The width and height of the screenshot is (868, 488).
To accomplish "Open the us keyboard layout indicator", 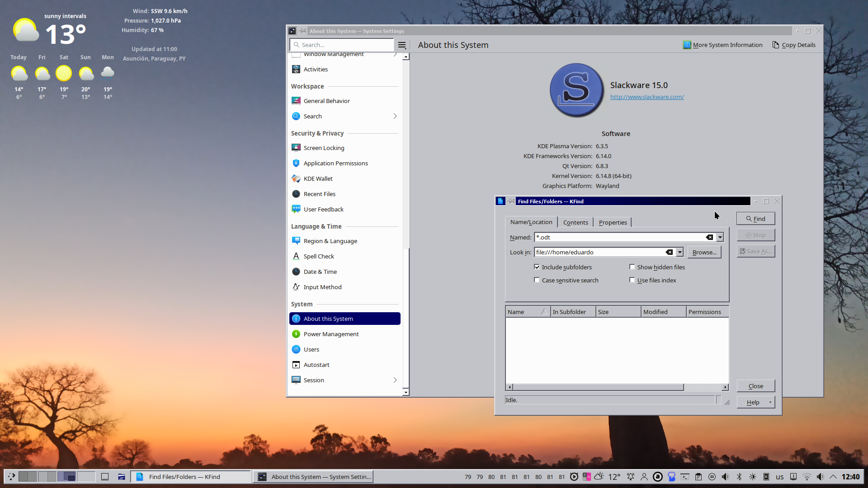I will point(780,477).
